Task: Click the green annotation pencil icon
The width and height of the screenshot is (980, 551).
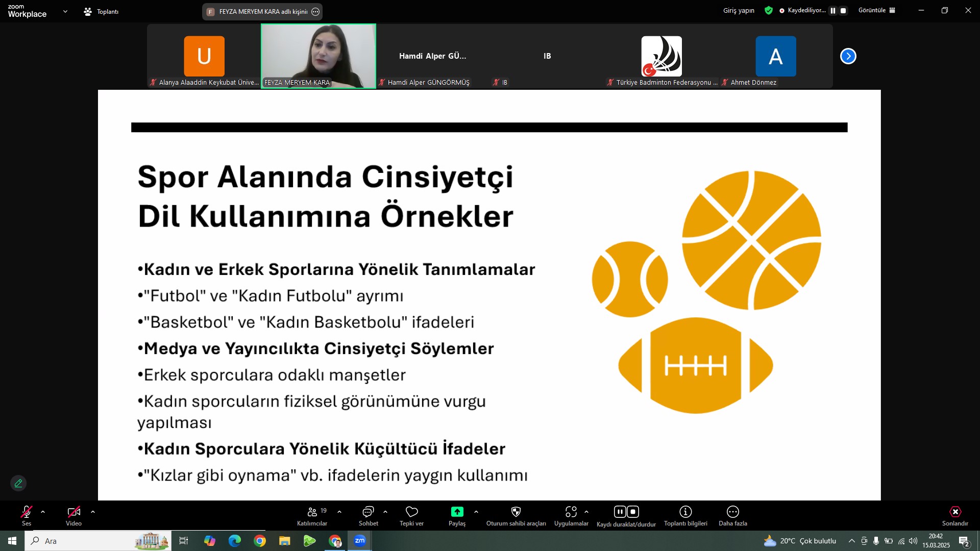Action: tap(18, 483)
